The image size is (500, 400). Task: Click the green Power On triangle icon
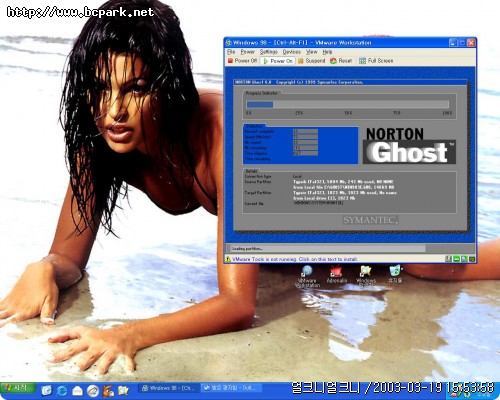[x=266, y=61]
